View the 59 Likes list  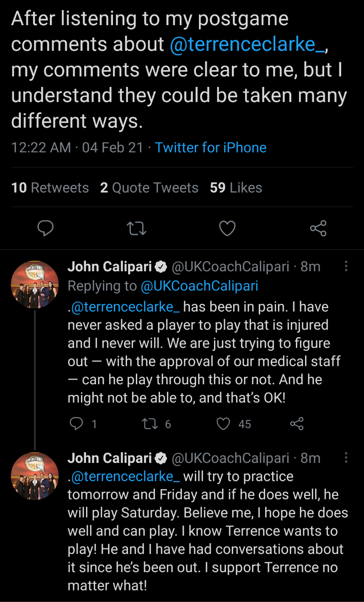tap(236, 188)
